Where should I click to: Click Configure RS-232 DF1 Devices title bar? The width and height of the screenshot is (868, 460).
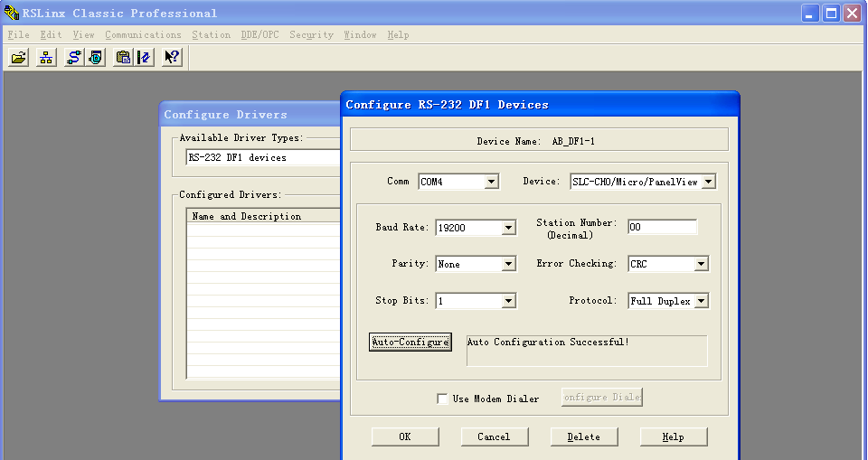click(541, 105)
